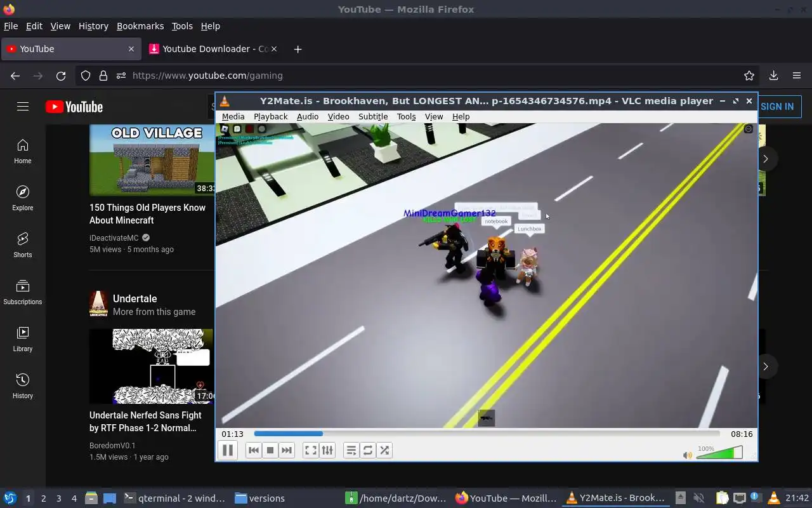The image size is (812, 508).
Task: Open VLC View menu
Action: (434, 116)
